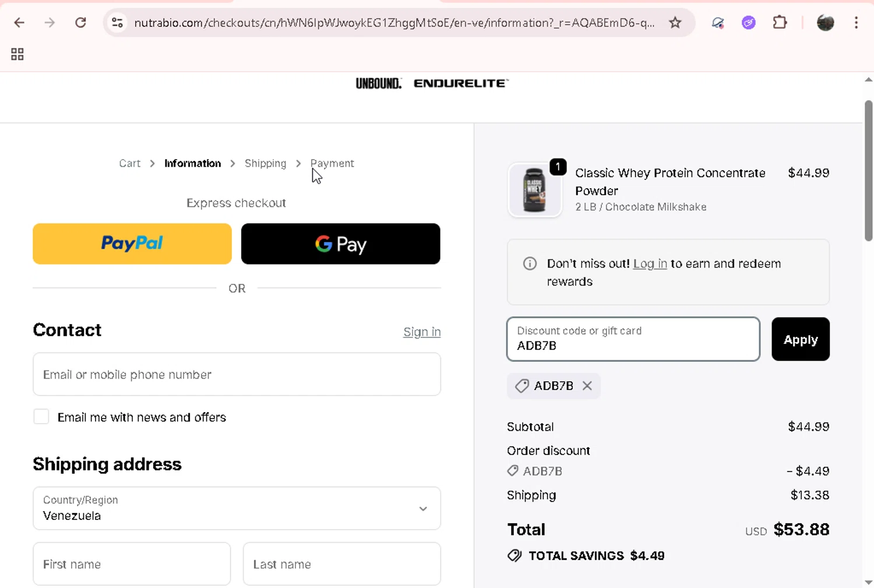Open the apps grid in bookmarks bar
Image resolution: width=874 pixels, height=588 pixels.
(17, 54)
